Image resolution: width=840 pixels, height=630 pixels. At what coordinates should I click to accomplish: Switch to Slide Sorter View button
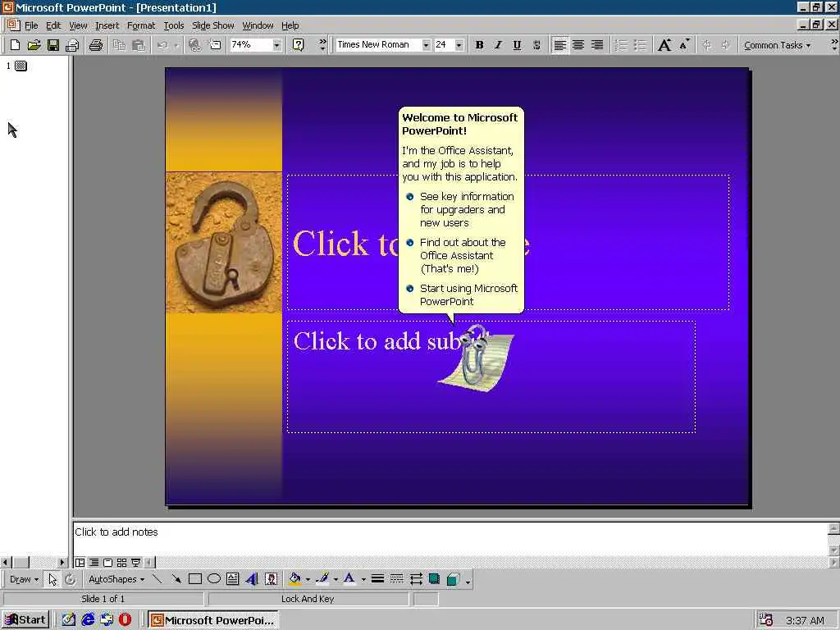121,563
